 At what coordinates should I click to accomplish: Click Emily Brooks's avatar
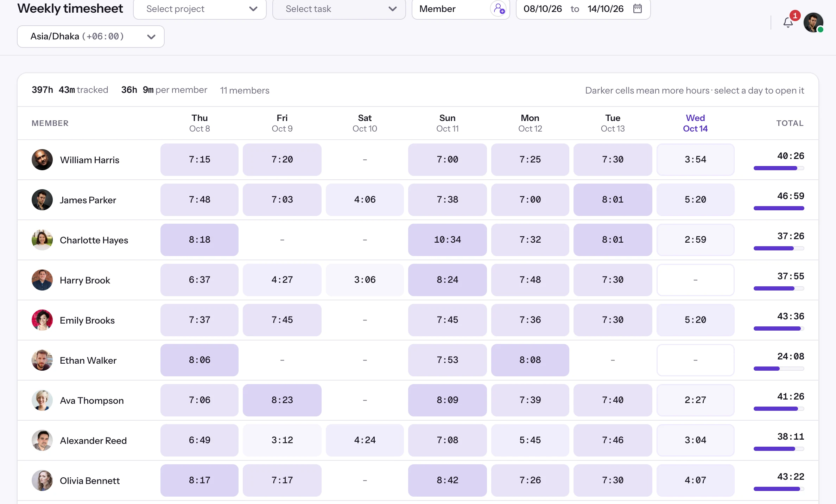point(42,320)
